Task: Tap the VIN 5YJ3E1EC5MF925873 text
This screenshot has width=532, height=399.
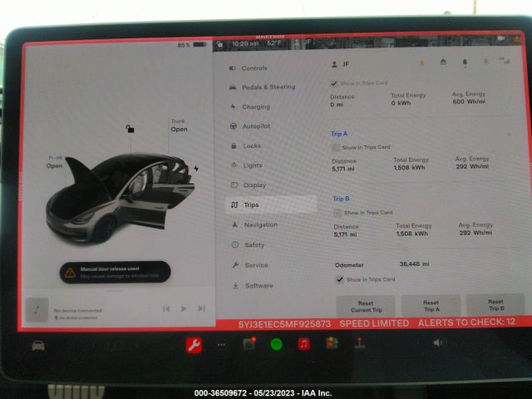Action: [x=284, y=324]
